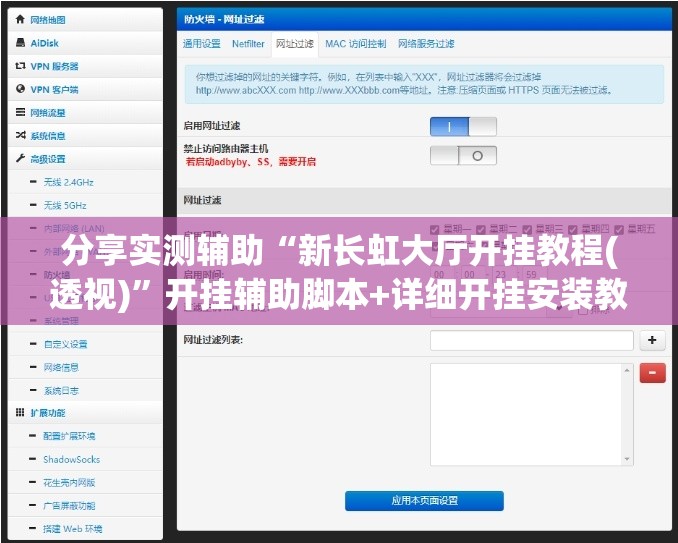Click the 网址过滤 section header

[x=427, y=200]
